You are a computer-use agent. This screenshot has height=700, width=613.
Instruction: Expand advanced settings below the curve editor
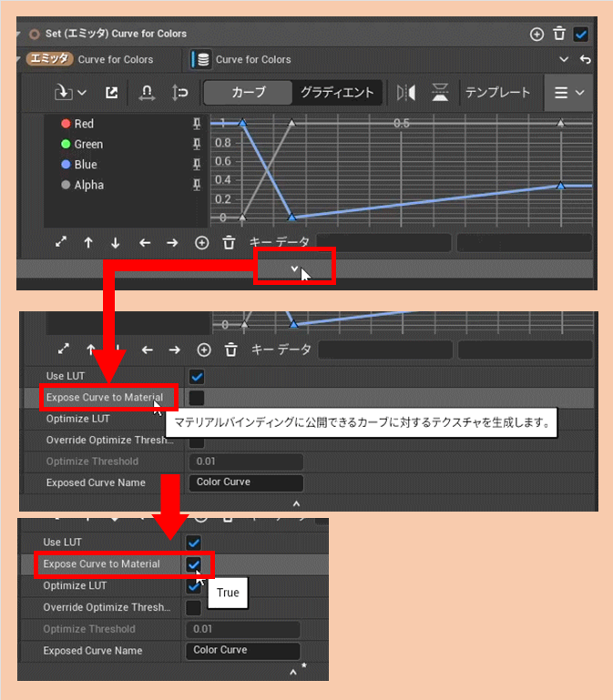coord(294,269)
